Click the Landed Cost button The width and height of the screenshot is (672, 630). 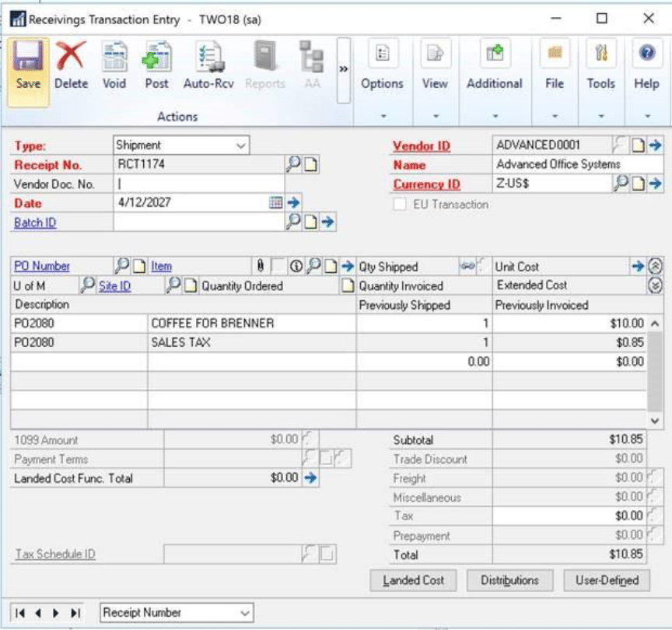[x=414, y=580]
